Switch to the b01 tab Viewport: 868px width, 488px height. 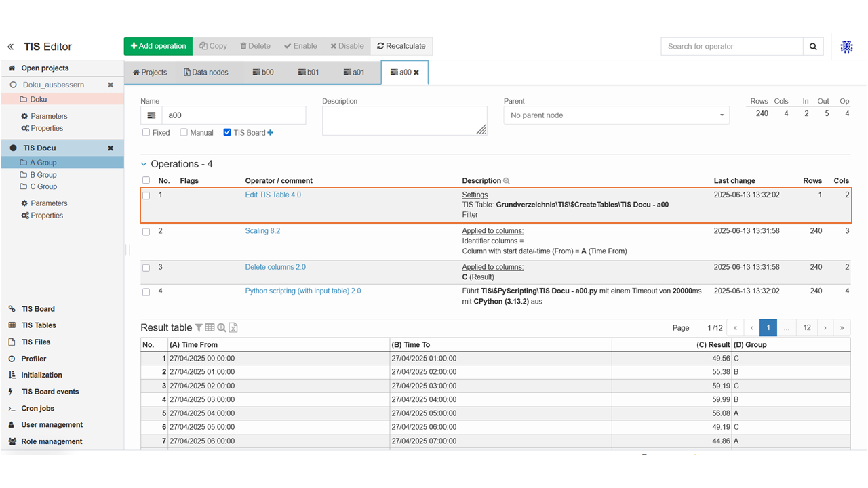coord(309,73)
